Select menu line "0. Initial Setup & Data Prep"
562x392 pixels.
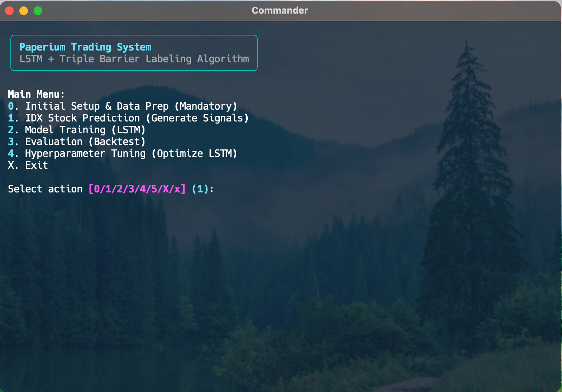(x=123, y=106)
